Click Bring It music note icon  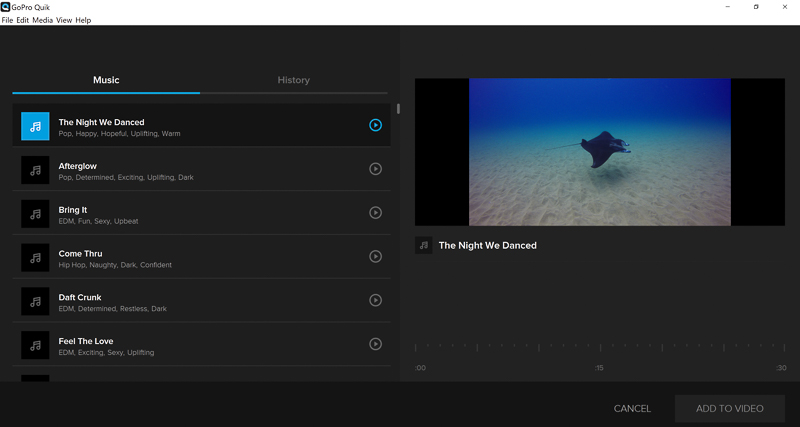coord(35,214)
